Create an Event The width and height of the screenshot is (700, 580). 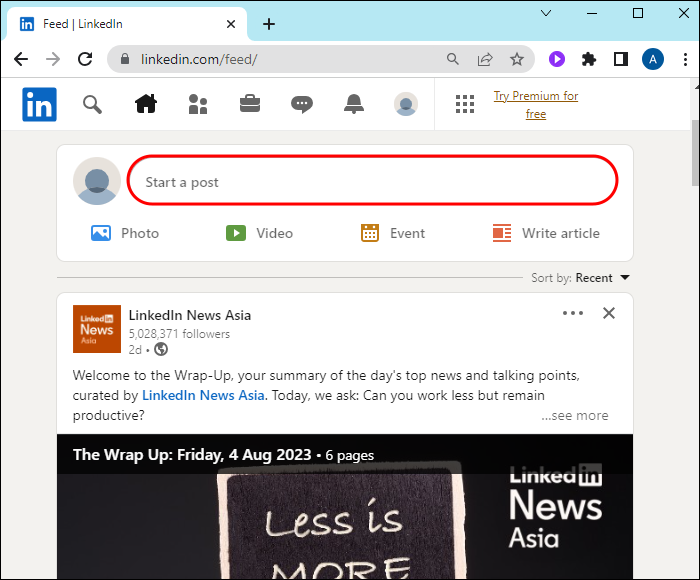[x=392, y=233]
